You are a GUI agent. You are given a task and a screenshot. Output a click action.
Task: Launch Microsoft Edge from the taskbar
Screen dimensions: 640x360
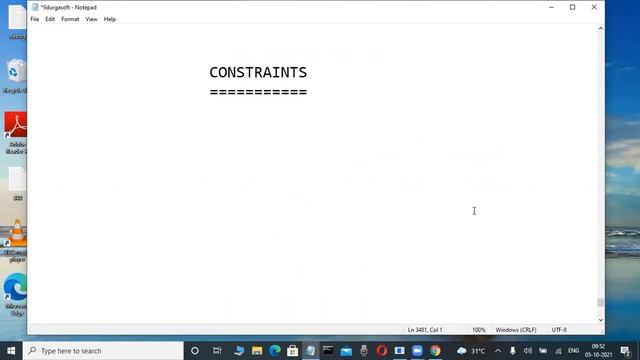click(x=275, y=351)
